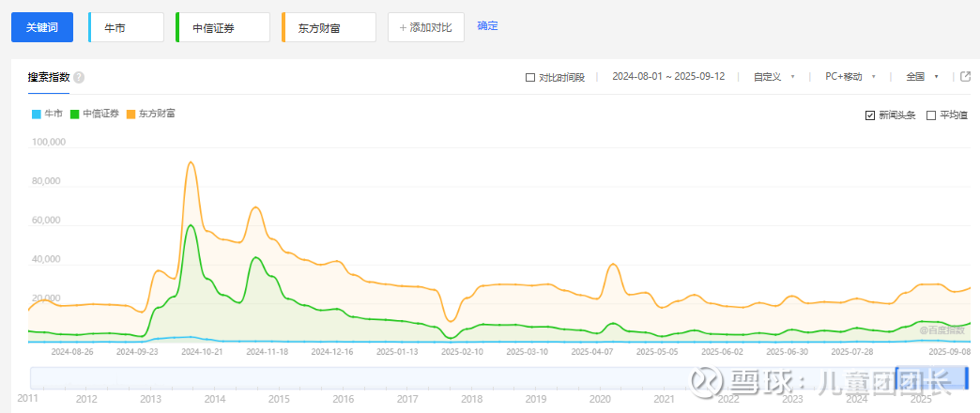
Task: Open the 自定义 time range dropdown
Action: [x=774, y=77]
